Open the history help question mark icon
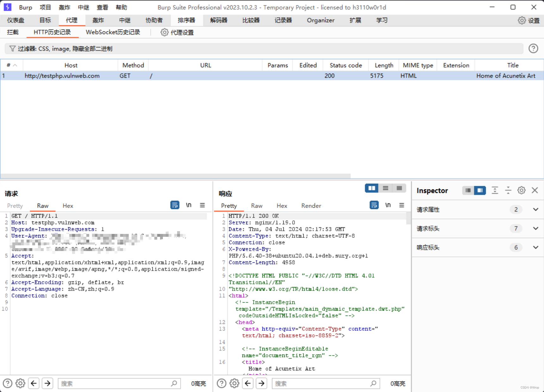The image size is (544, 392). 533,48
